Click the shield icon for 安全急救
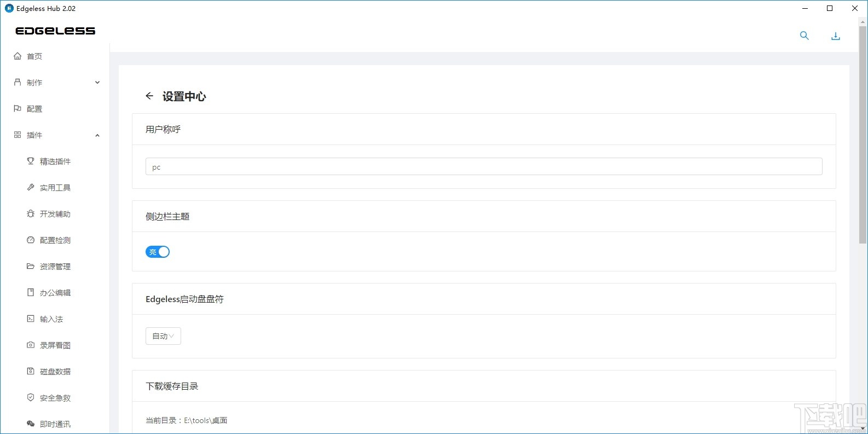The width and height of the screenshot is (868, 434). (31, 397)
